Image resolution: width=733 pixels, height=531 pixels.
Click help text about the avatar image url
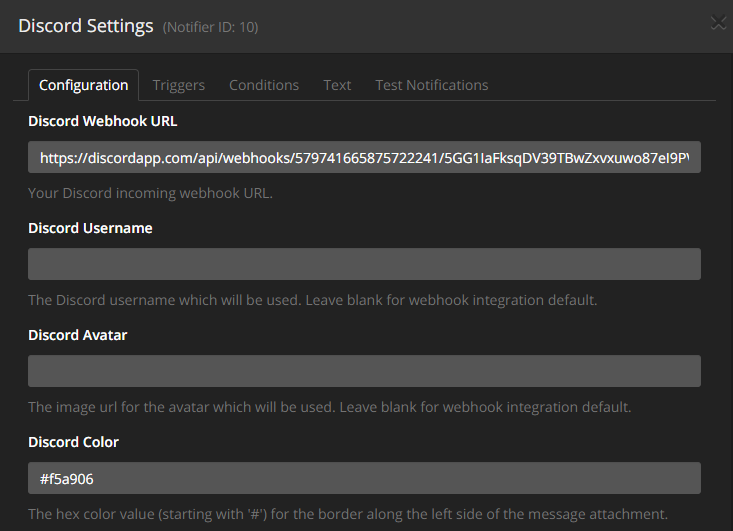(x=330, y=407)
